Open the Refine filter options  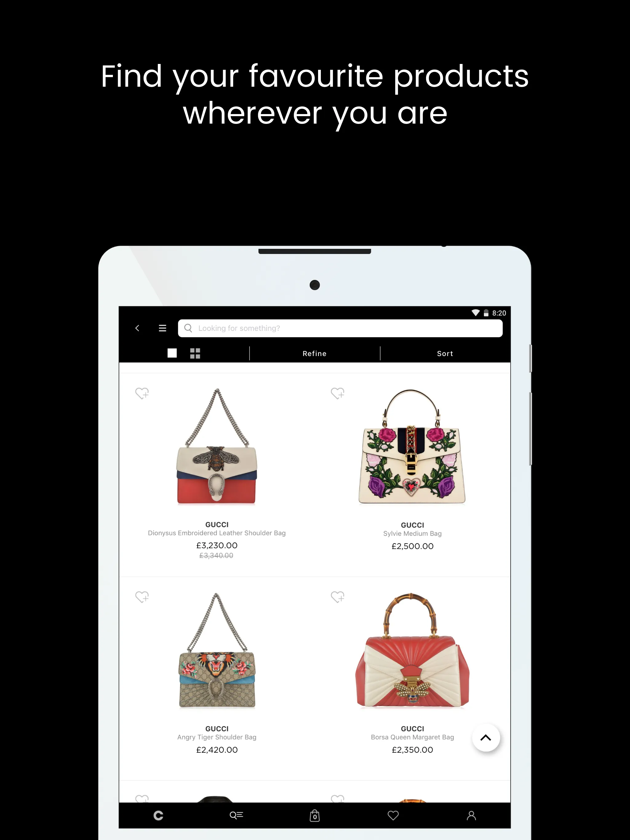(314, 353)
